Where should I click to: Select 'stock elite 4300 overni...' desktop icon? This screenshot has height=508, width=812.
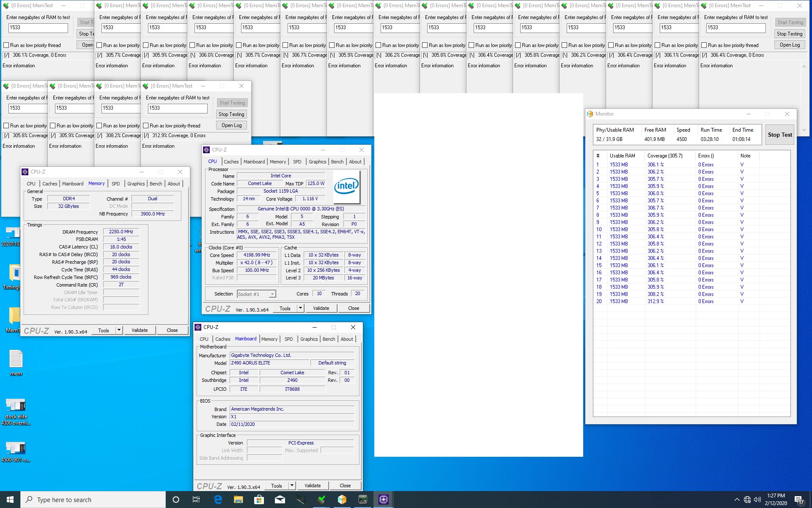pos(16,411)
